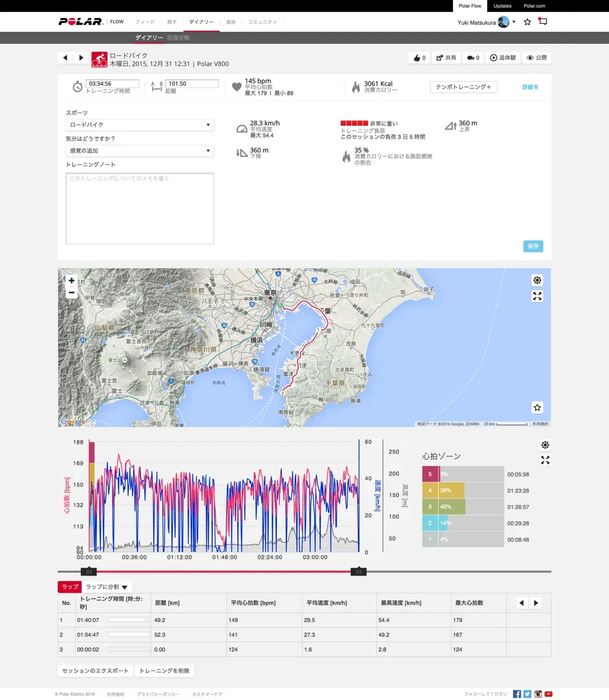Viewport: 609px width, 700px height.
Task: Select the Updates tab at top
Action: pos(502,6)
